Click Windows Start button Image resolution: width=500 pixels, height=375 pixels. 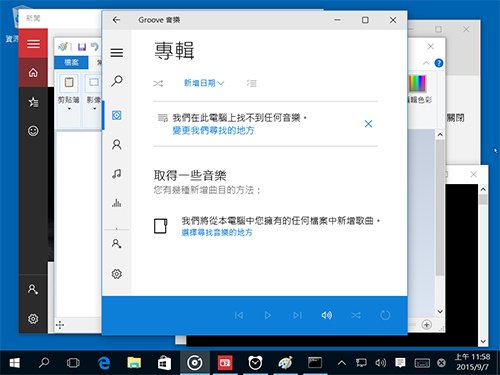coord(15,363)
